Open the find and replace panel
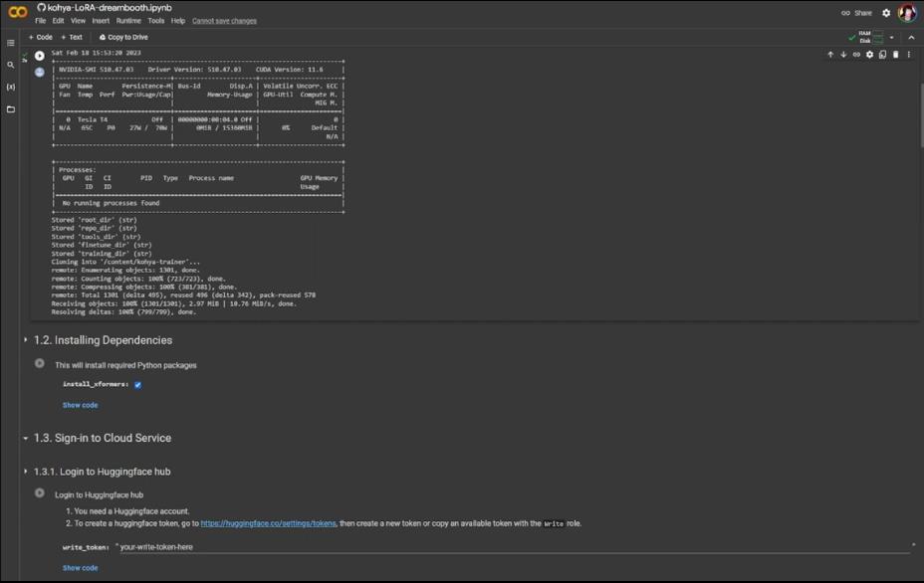 (x=10, y=63)
